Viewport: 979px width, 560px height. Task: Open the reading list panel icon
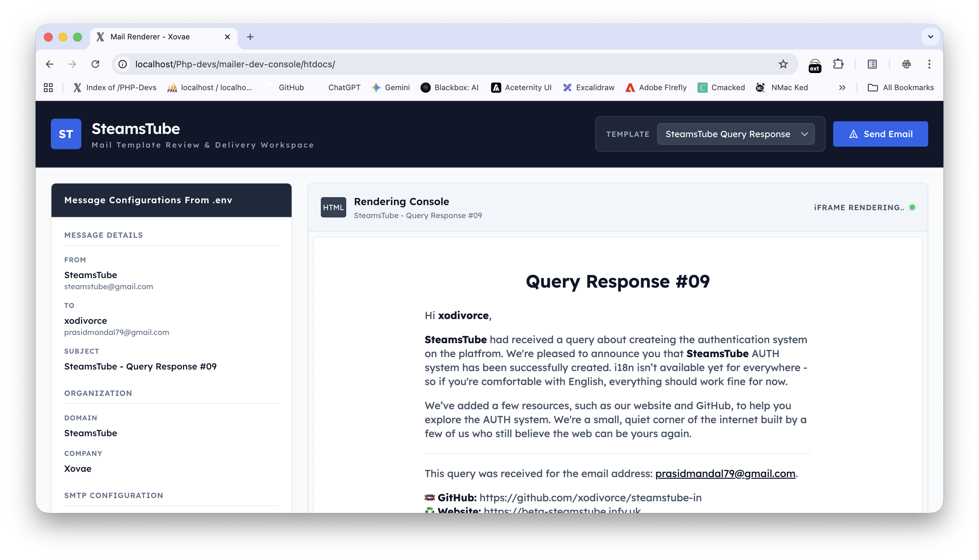[x=872, y=64]
